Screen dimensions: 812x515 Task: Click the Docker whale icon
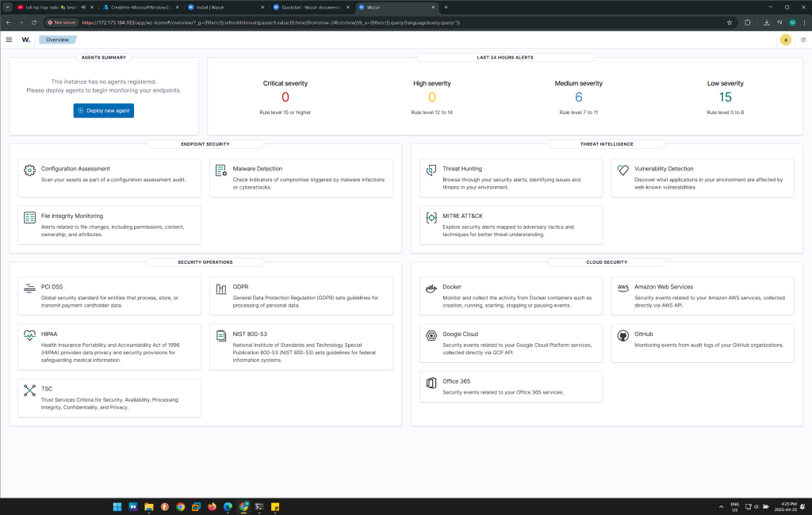point(431,288)
